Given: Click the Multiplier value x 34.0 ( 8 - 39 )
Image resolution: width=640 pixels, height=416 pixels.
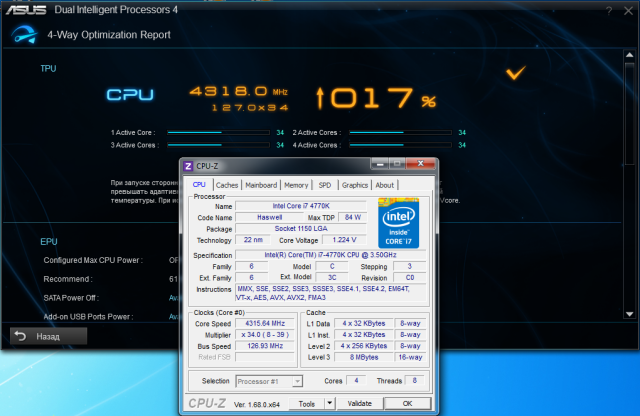Looking at the screenshot, I should [x=265, y=335].
